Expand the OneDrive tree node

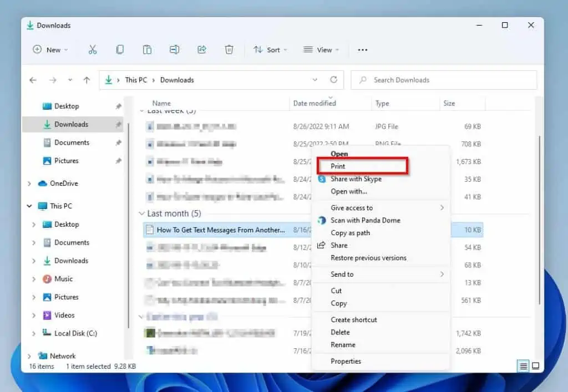coord(29,184)
